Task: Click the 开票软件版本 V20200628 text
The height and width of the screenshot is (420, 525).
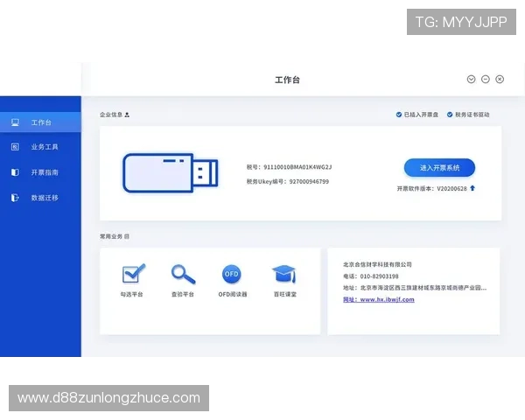Action: tap(431, 189)
